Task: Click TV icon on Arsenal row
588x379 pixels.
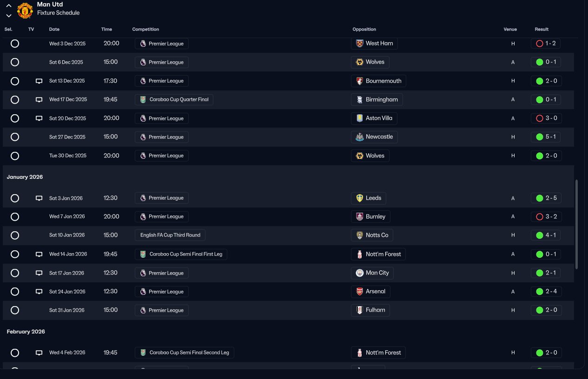Action: tap(39, 292)
